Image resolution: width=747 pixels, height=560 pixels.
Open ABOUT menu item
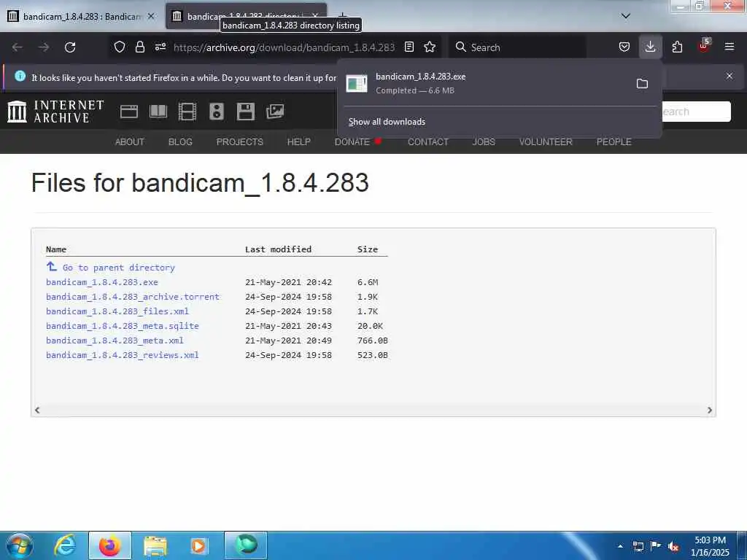[130, 142]
